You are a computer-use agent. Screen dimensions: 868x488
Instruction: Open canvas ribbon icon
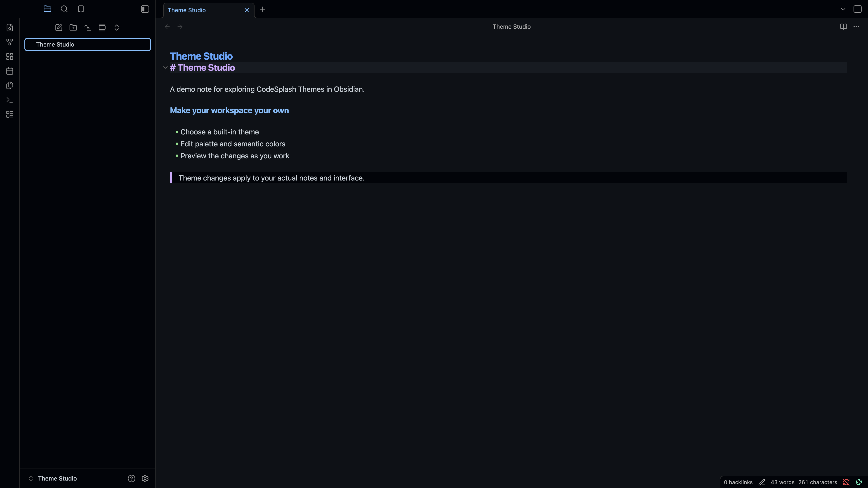(x=10, y=56)
